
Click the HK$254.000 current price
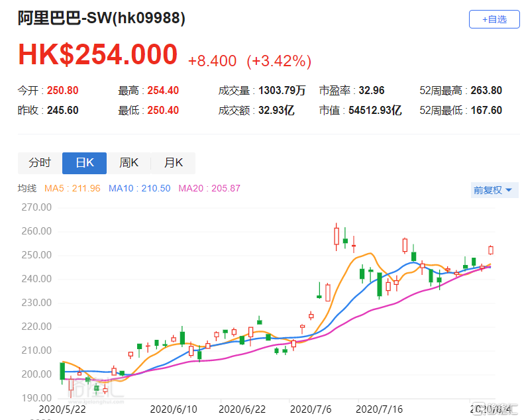click(97, 55)
